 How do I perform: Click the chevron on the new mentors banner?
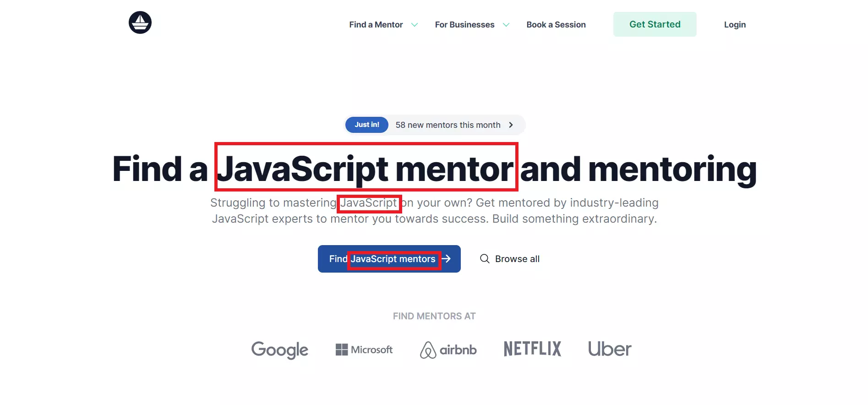tap(511, 125)
